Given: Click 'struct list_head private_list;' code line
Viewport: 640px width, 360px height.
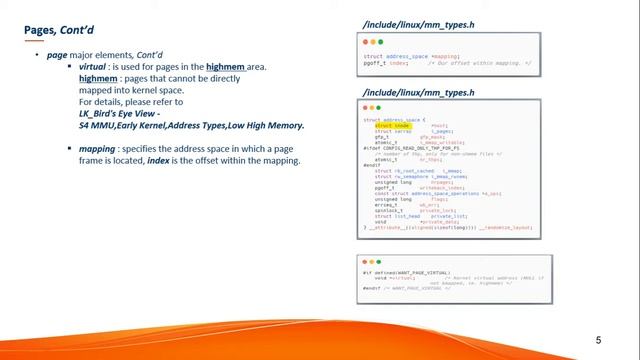Looking at the screenshot, I should (x=421, y=216).
